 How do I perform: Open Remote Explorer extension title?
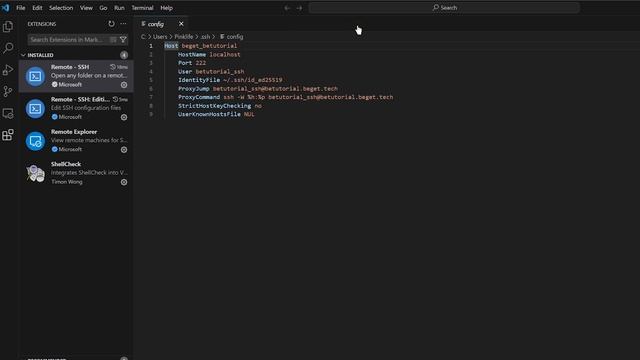tap(74, 132)
